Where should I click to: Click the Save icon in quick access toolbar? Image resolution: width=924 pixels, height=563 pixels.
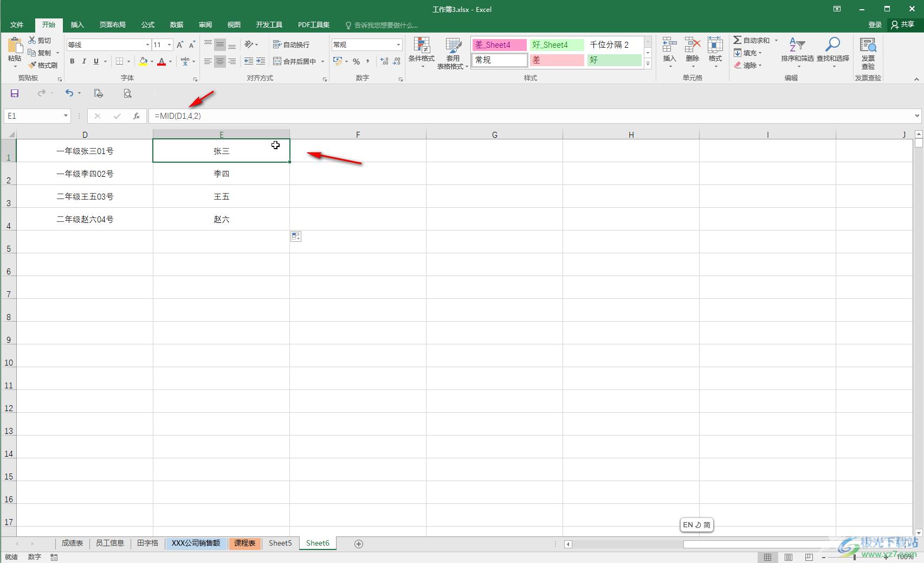(x=15, y=93)
